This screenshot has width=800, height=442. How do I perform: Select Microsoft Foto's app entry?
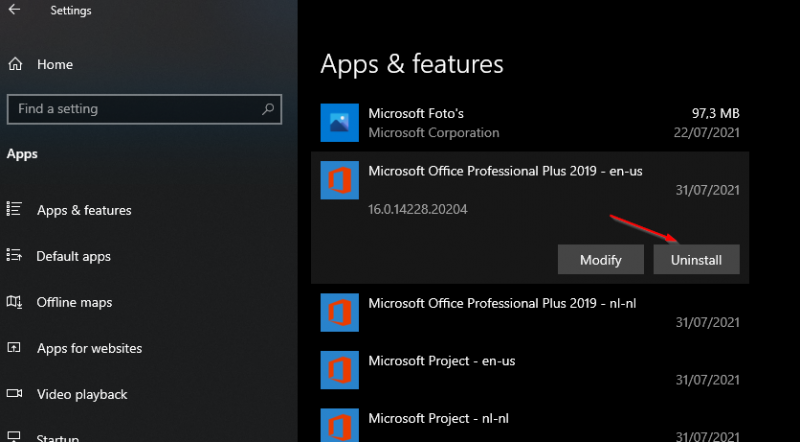pyautogui.click(x=530, y=123)
